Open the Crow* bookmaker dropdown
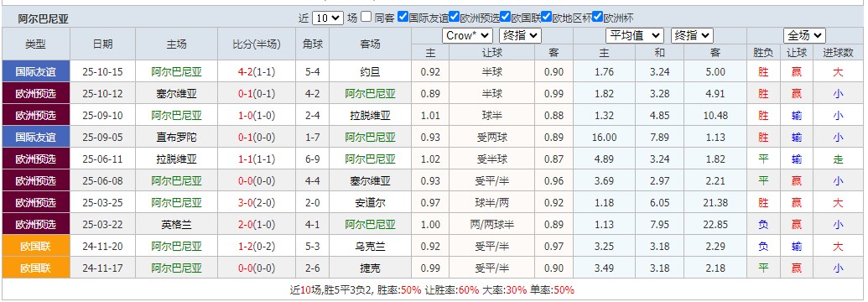Screen dimensions: 868x302 point(467,35)
